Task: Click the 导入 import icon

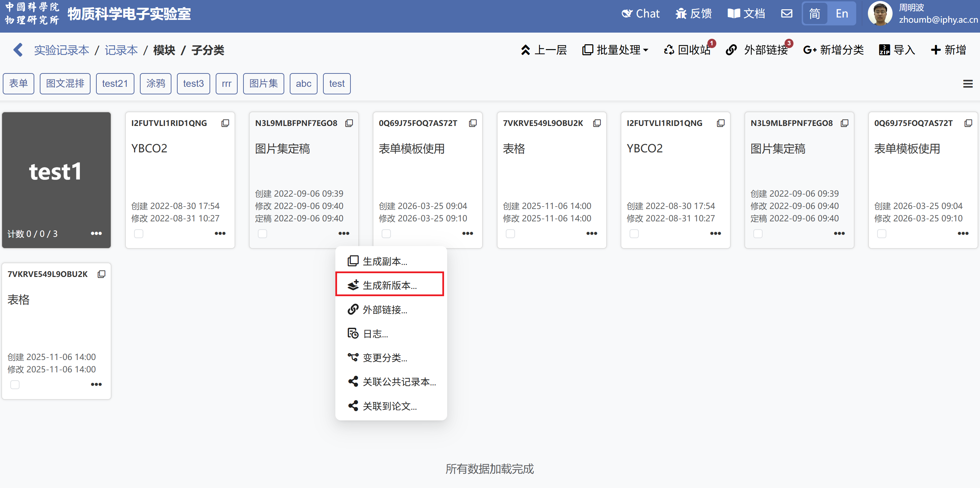Action: point(885,50)
